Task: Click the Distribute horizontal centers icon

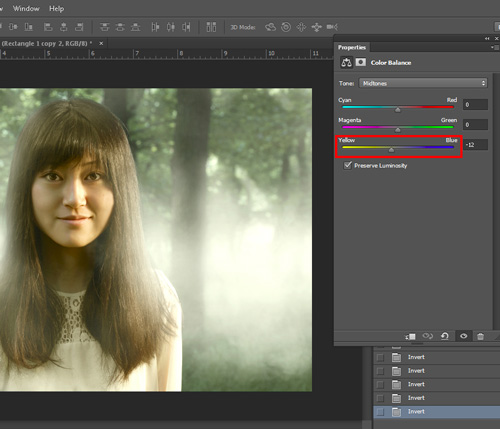Action: (x=171, y=27)
